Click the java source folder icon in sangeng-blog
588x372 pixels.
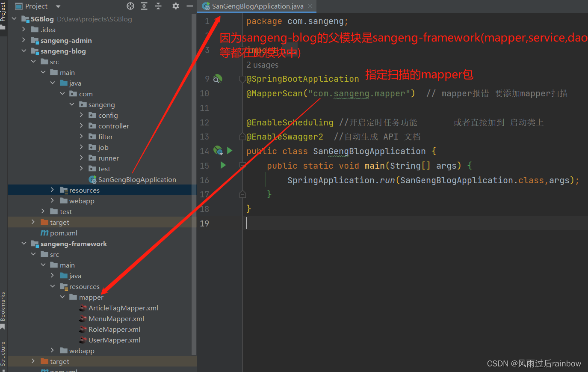coord(64,83)
